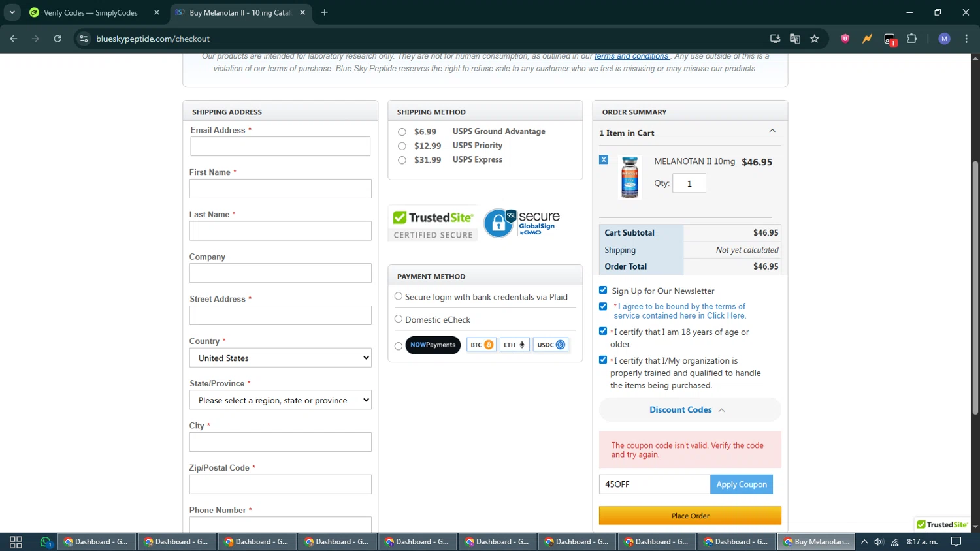
Task: Open the browser Extensions puzzle icon
Action: pos(912,39)
